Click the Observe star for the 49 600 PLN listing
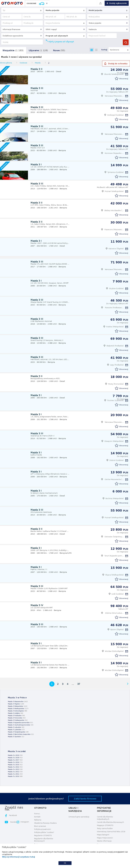The image size is (130, 868). [x=116, y=119]
